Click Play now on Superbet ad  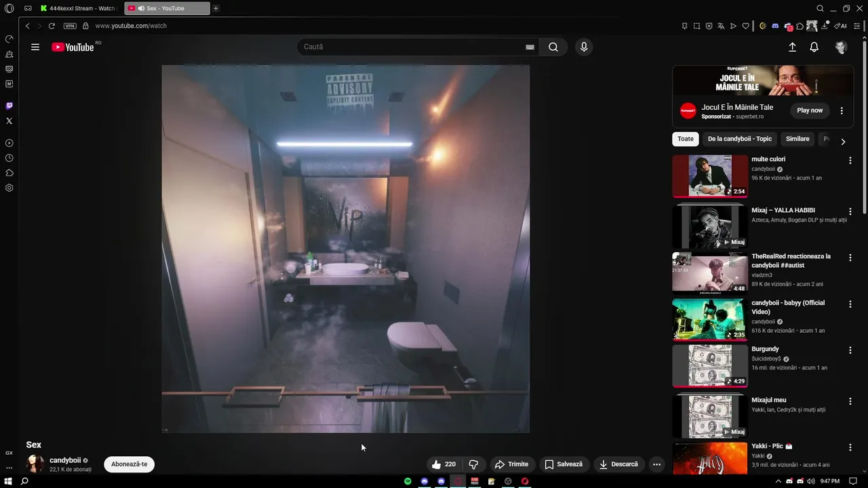click(x=810, y=110)
